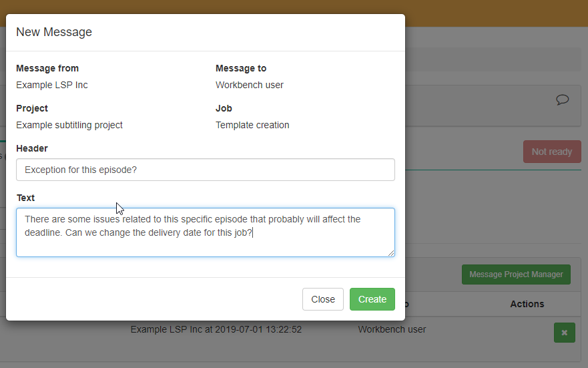
Task: Click 'Workbench user' cell in background table
Action: coord(392,329)
